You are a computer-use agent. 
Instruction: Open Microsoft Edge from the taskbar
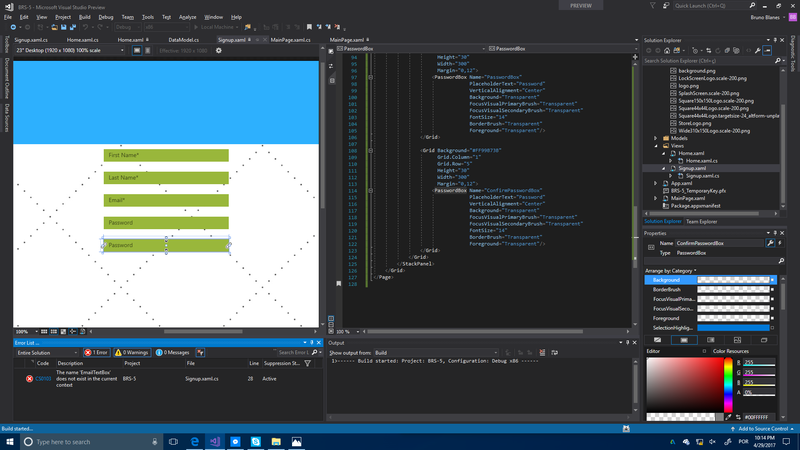pos(193,441)
